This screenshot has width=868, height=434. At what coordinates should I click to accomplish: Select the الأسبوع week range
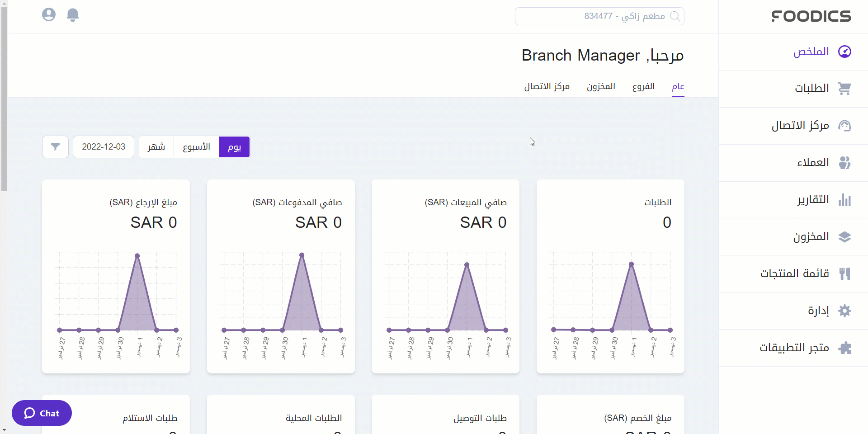(196, 147)
